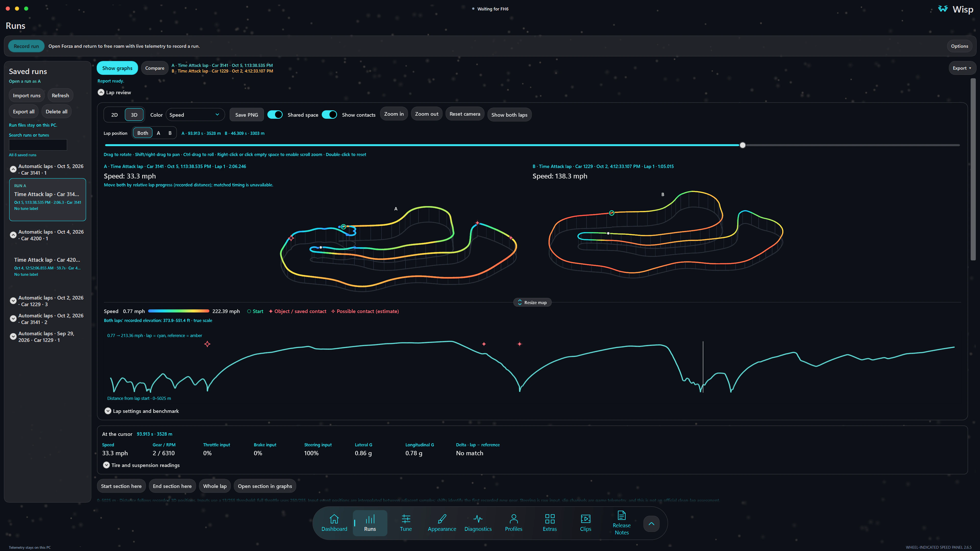
Task: Set lap position to Both
Action: 142,133
